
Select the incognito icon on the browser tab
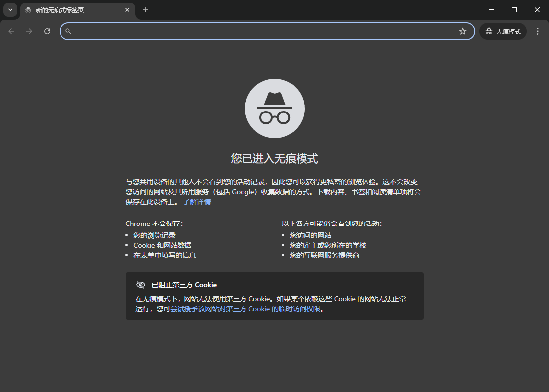[27, 10]
